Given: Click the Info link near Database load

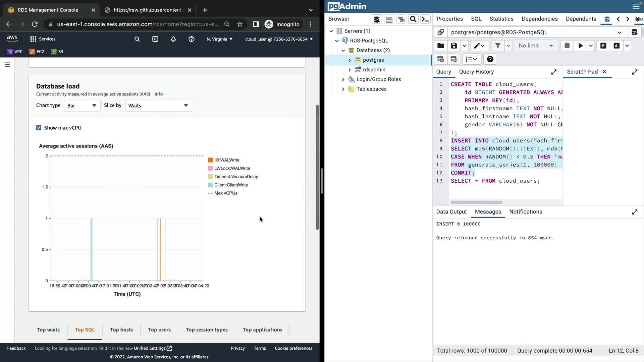Looking at the screenshot, I should (158, 94).
